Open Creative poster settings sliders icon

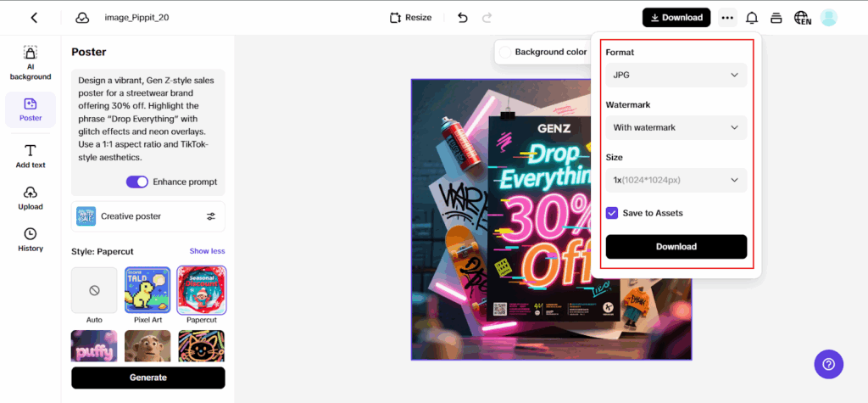211,216
